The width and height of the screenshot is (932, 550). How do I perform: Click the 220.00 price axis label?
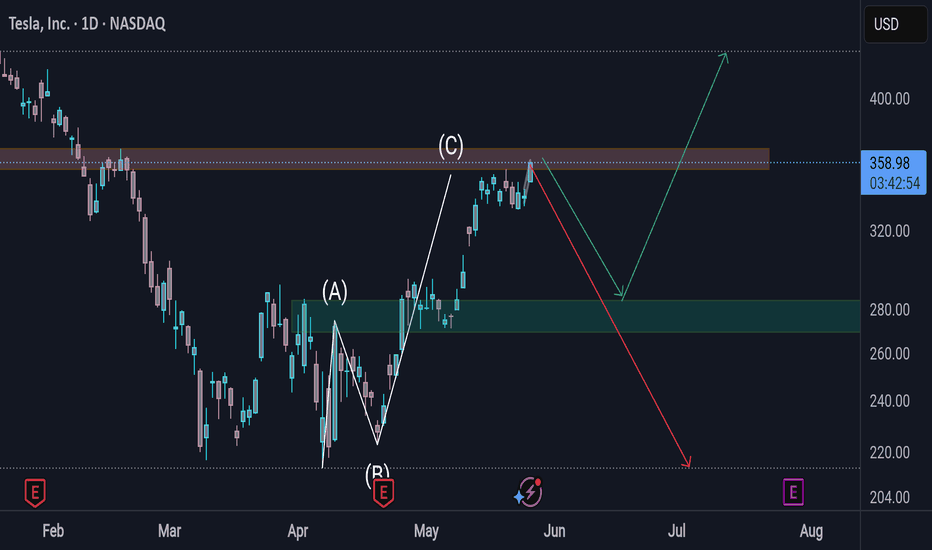click(x=890, y=452)
